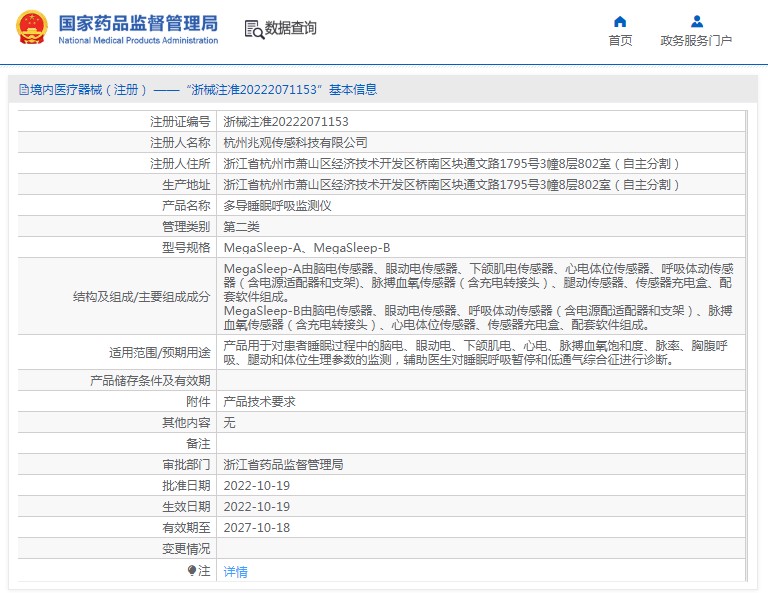Open the 详情 details link
The image size is (768, 593).
(236, 571)
